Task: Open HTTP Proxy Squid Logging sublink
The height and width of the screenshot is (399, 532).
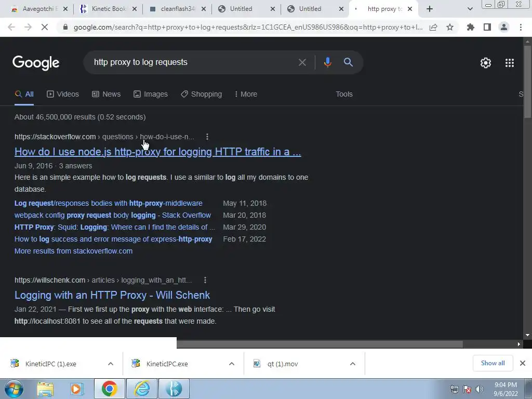Action: point(115,227)
